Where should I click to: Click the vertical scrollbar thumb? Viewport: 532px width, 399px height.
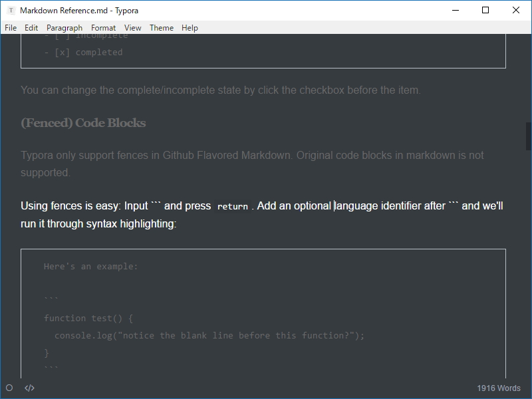tap(529, 135)
